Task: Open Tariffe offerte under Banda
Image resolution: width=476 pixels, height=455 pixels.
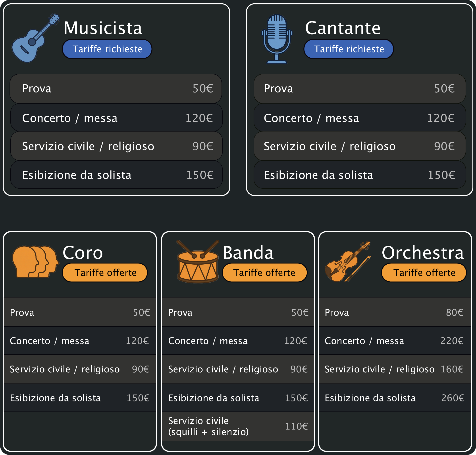Action: [264, 273]
